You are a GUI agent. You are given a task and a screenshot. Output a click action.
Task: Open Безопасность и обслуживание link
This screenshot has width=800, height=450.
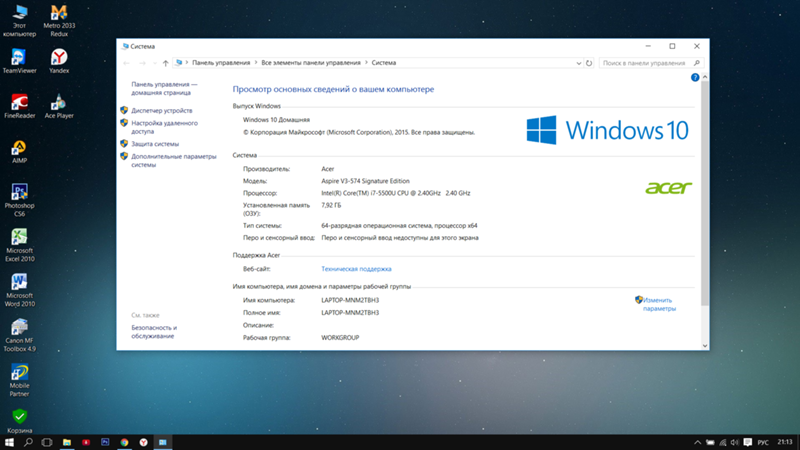pos(154,332)
